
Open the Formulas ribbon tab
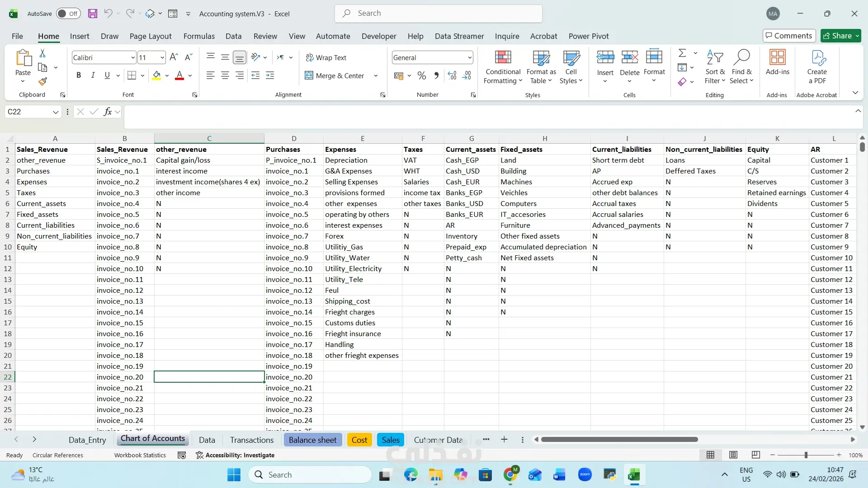coord(199,36)
